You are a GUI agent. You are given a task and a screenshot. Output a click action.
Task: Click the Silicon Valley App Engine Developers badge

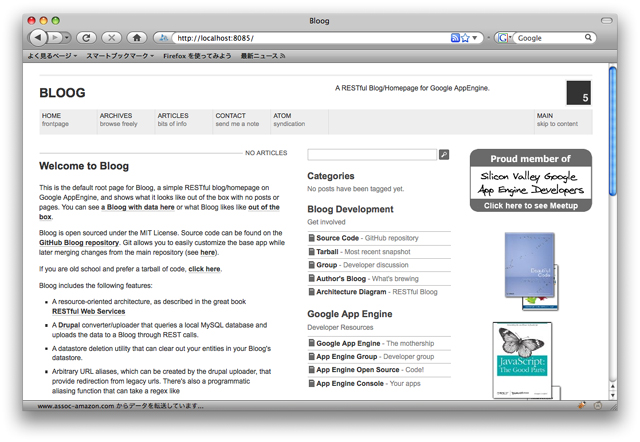click(531, 180)
